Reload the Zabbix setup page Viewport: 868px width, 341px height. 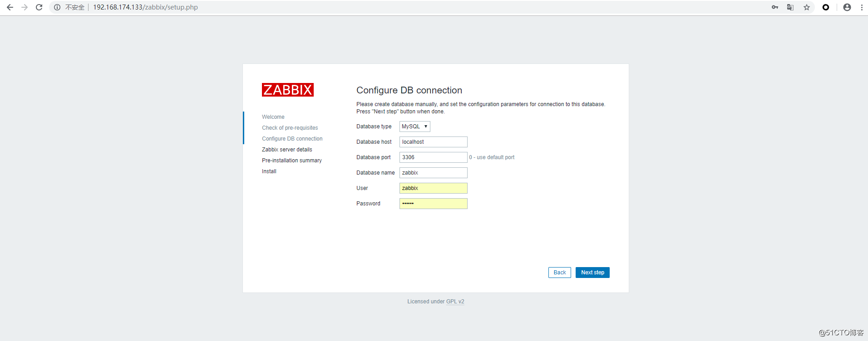coord(39,7)
